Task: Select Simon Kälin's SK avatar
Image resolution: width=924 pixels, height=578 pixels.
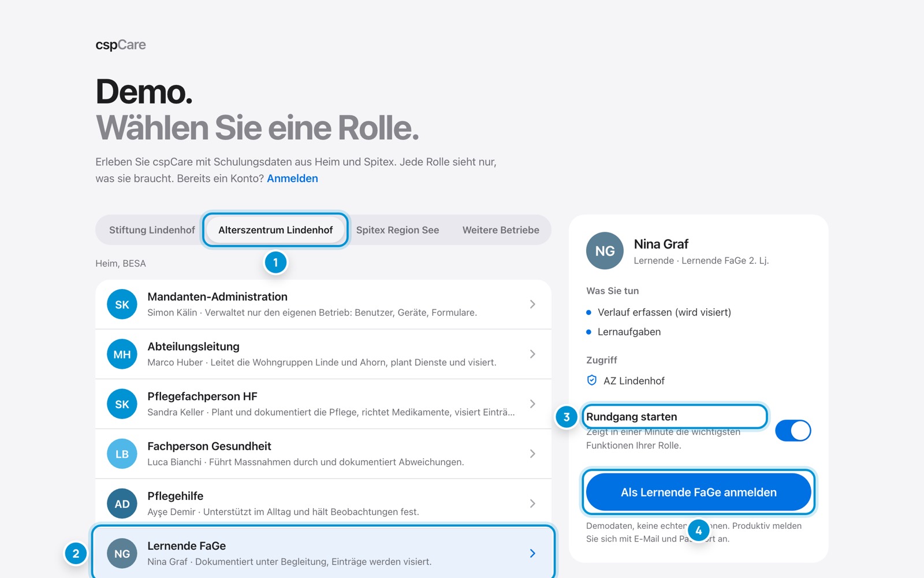Action: point(122,305)
